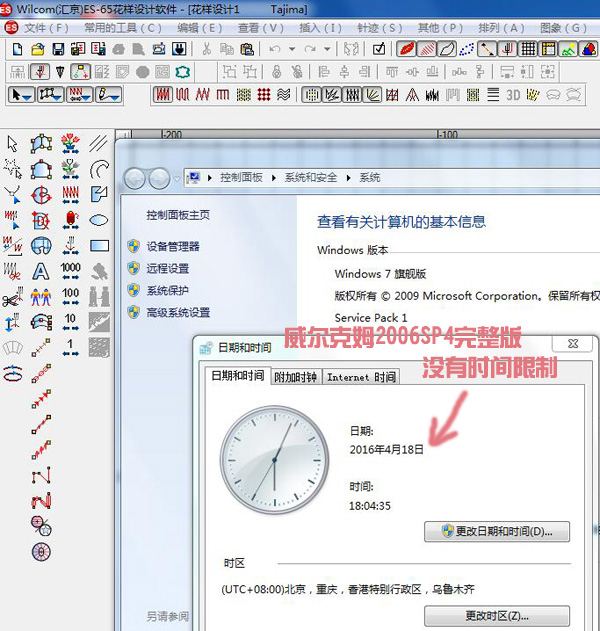Screen dimensions: 600x631
Task: Click the sewing machine icon in toolbar
Action: (x=159, y=49)
